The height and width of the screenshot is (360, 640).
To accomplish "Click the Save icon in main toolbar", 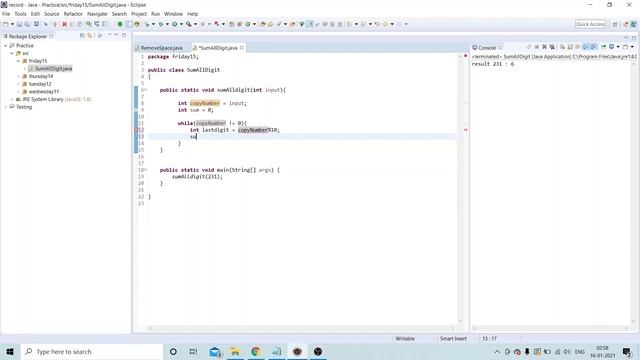I will (x=19, y=24).
